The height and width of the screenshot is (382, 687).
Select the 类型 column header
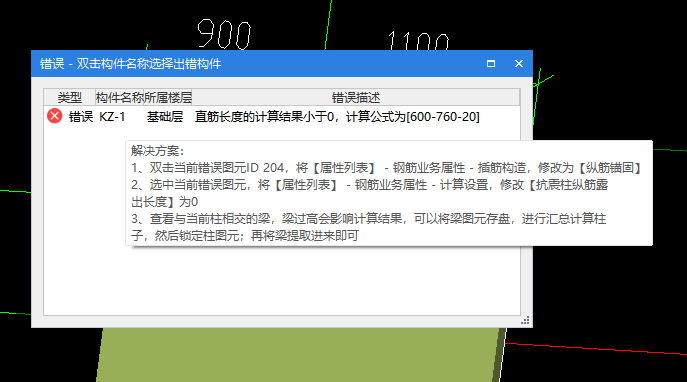pos(70,97)
